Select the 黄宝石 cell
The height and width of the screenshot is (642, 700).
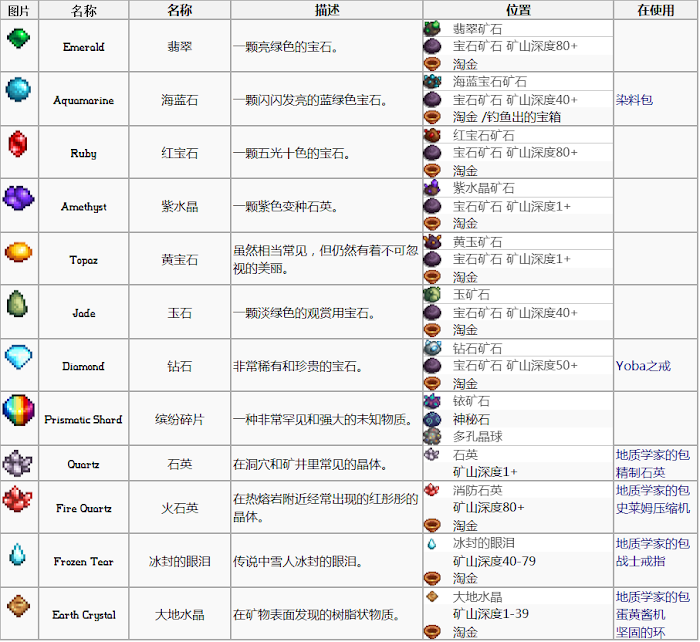(x=179, y=259)
